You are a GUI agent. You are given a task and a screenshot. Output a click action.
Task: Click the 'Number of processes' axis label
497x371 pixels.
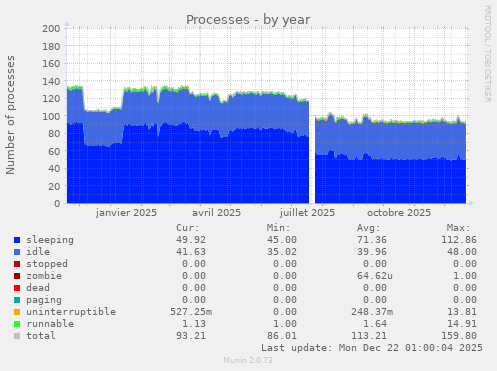pos(11,115)
